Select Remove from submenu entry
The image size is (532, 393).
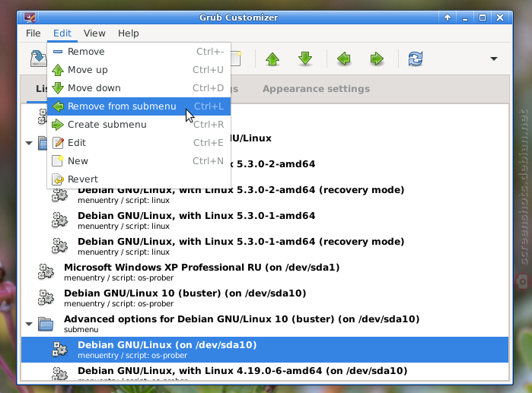pos(139,106)
